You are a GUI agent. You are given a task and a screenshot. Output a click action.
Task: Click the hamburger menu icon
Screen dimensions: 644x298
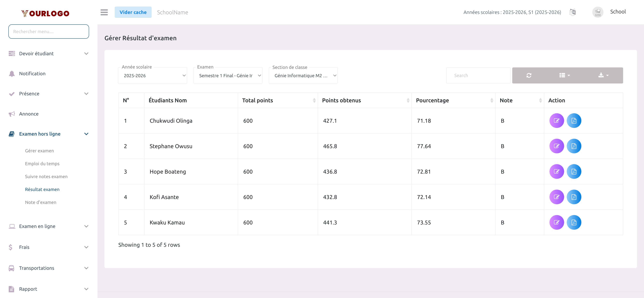104,12
